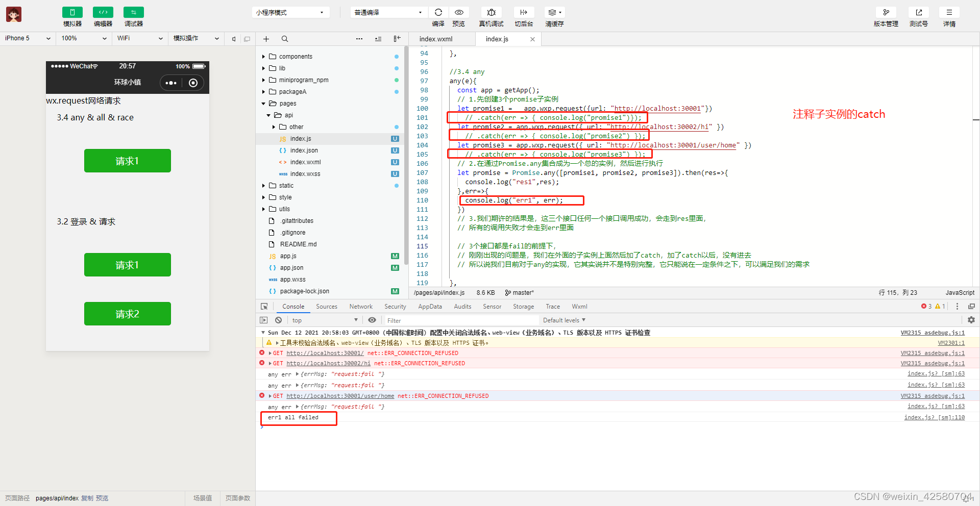Open devtools more options vertical dots

pyautogui.click(x=957, y=307)
